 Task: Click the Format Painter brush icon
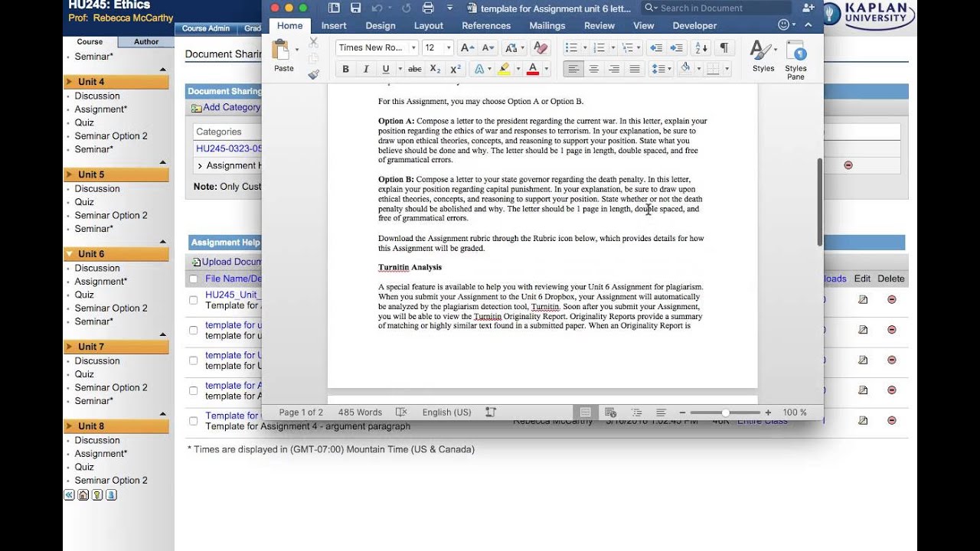[313, 75]
